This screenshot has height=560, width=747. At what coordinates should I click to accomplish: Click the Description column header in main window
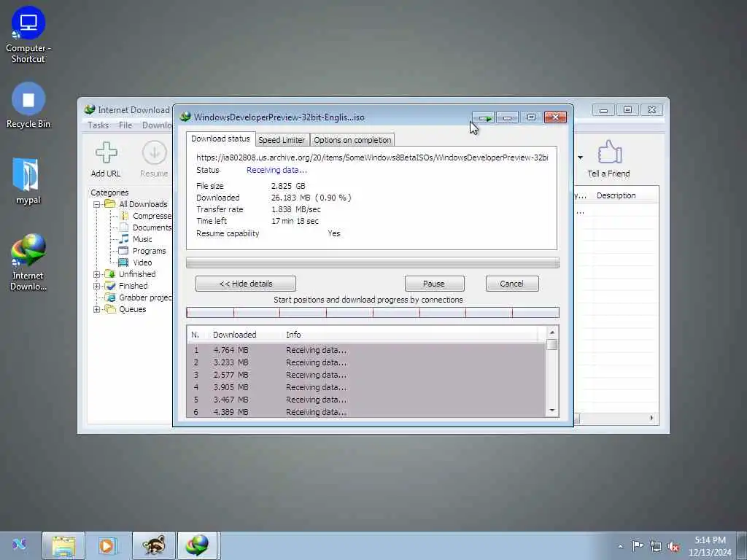(x=616, y=195)
